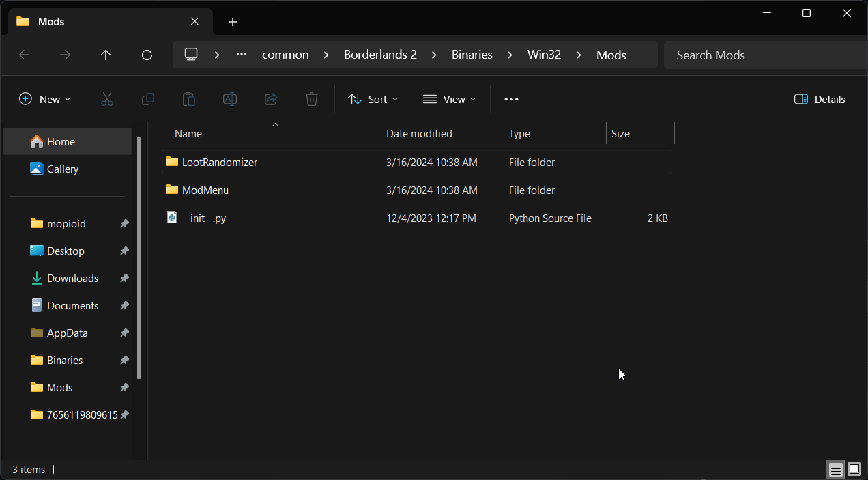868x480 pixels.
Task: Share the selected folder using toolbar icon
Action: (270, 99)
